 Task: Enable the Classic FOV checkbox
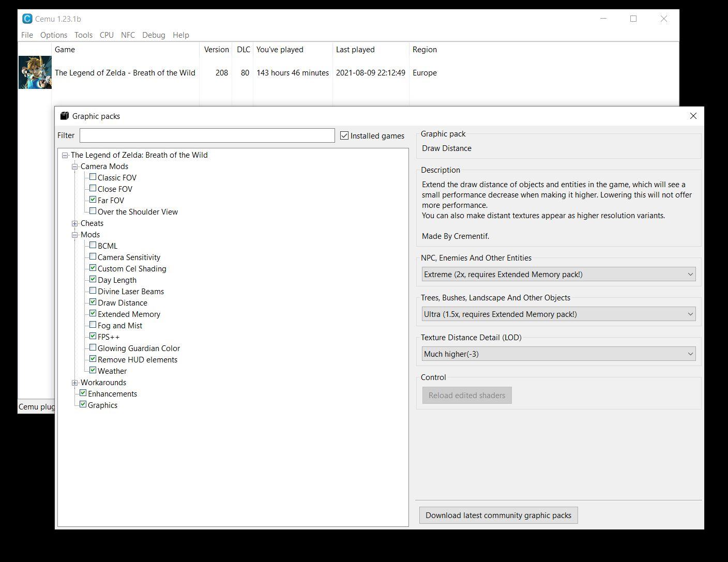[93, 177]
